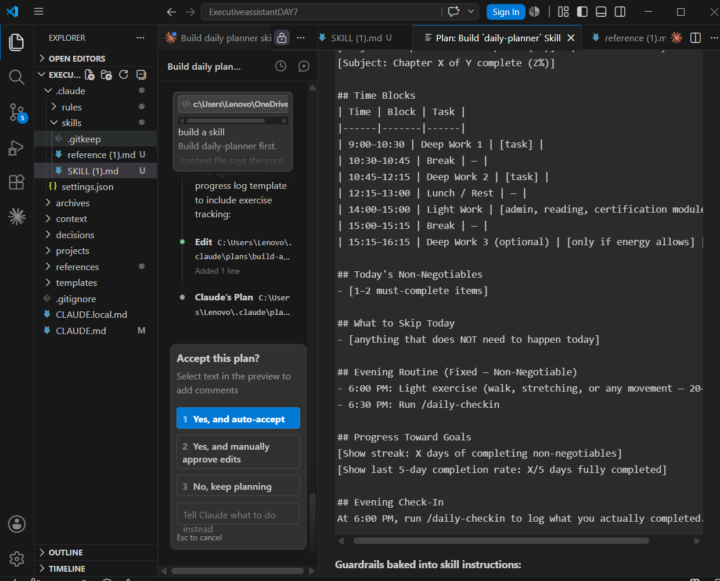This screenshot has height=581, width=720.
Task: Select No, keep planning option
Action: click(x=238, y=486)
